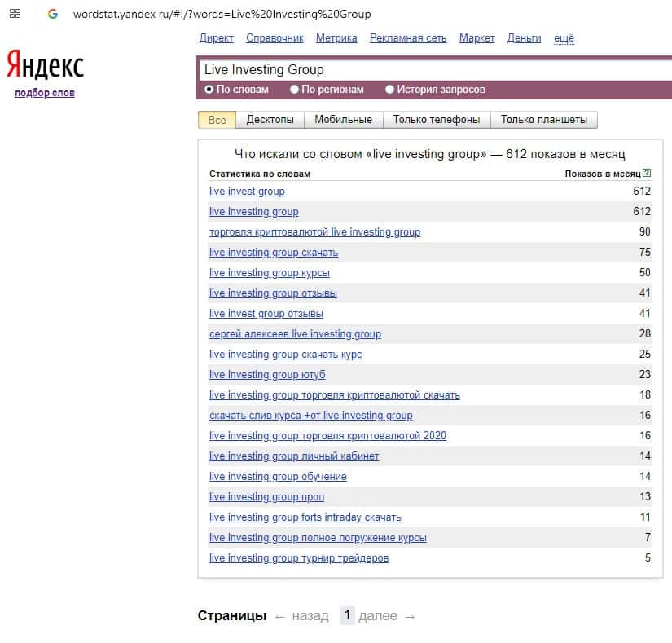Open the Директ link
The width and height of the screenshot is (672, 643).
tap(217, 38)
